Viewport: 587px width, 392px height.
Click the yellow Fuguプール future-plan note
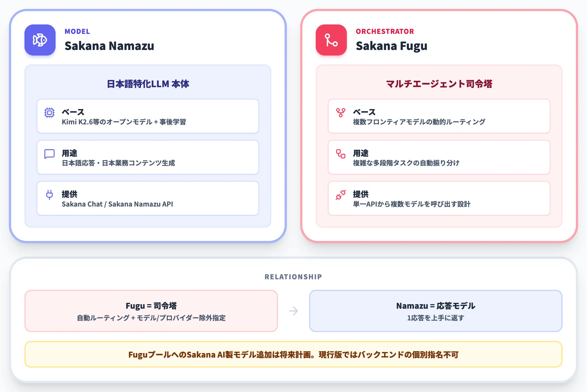[x=293, y=354]
